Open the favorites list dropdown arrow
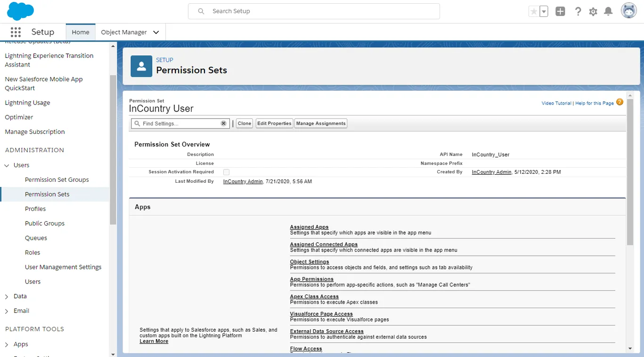This screenshot has width=644, height=357. coord(544,12)
